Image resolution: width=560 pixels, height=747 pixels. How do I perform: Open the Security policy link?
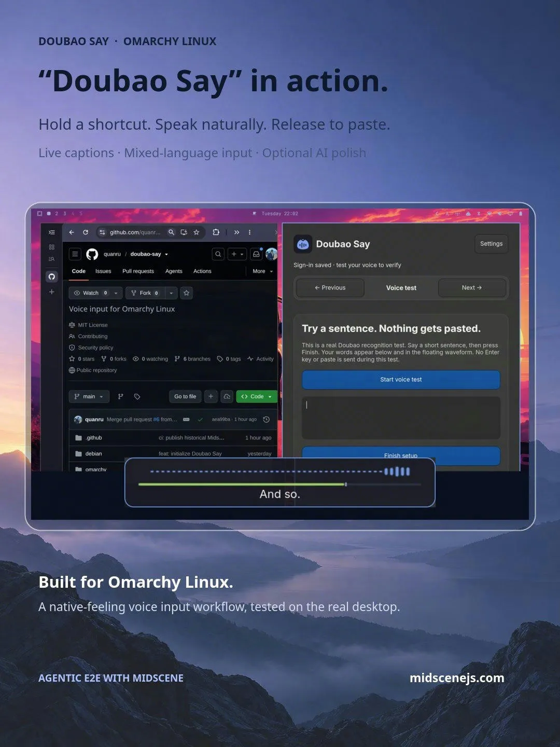[91, 348]
